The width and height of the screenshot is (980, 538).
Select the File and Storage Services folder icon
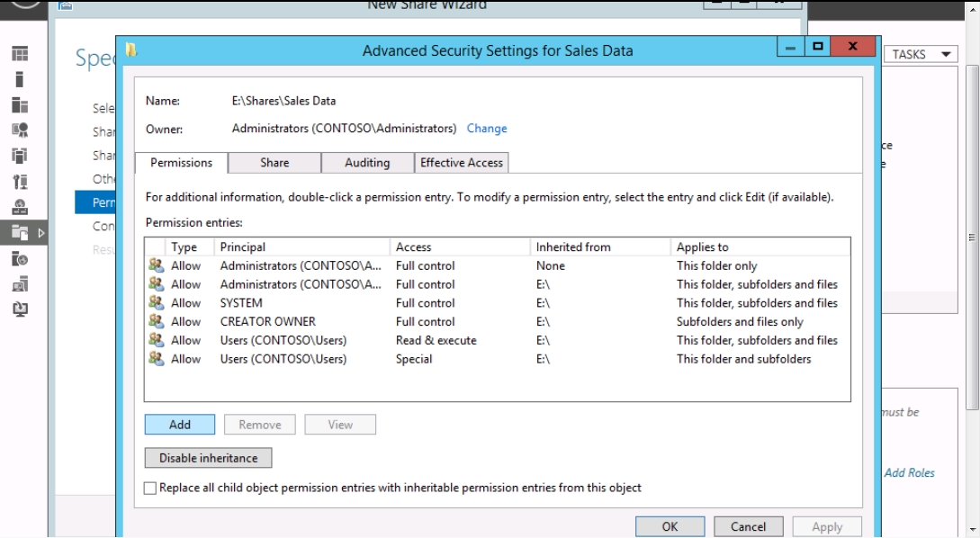click(20, 232)
